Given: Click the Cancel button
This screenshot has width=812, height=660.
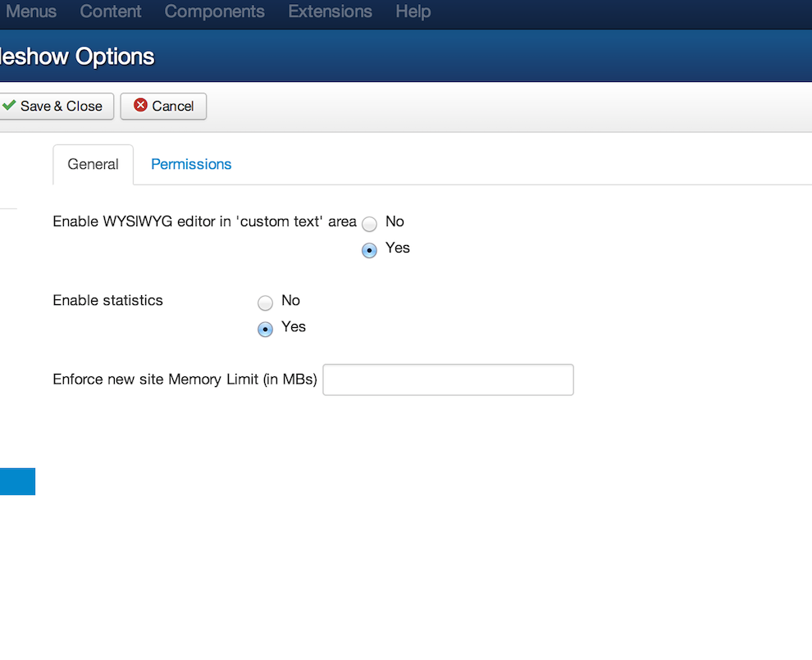Looking at the screenshot, I should pyautogui.click(x=164, y=106).
